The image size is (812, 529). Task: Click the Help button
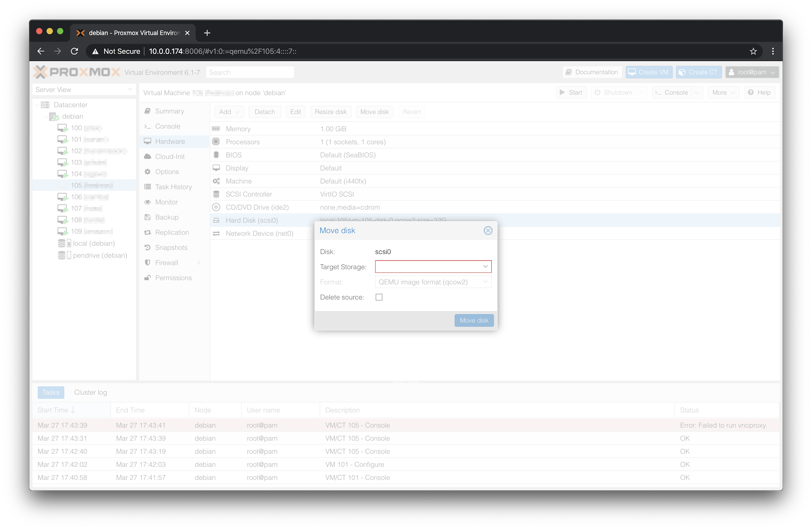(759, 92)
